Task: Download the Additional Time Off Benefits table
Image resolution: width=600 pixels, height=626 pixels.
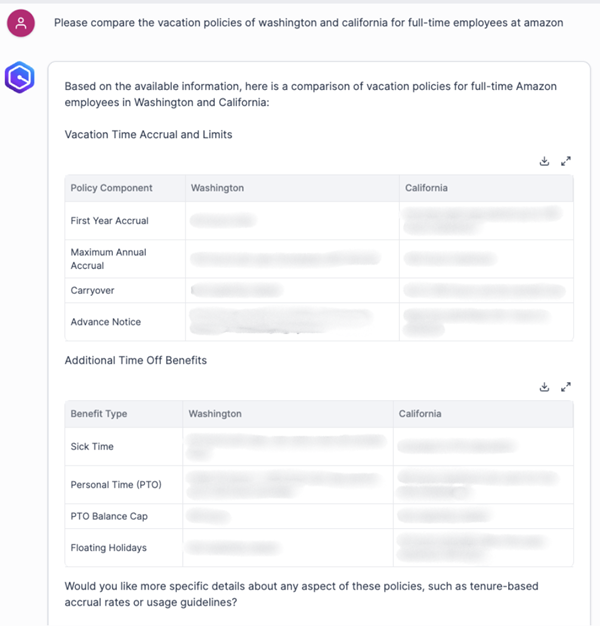Action: (544, 387)
